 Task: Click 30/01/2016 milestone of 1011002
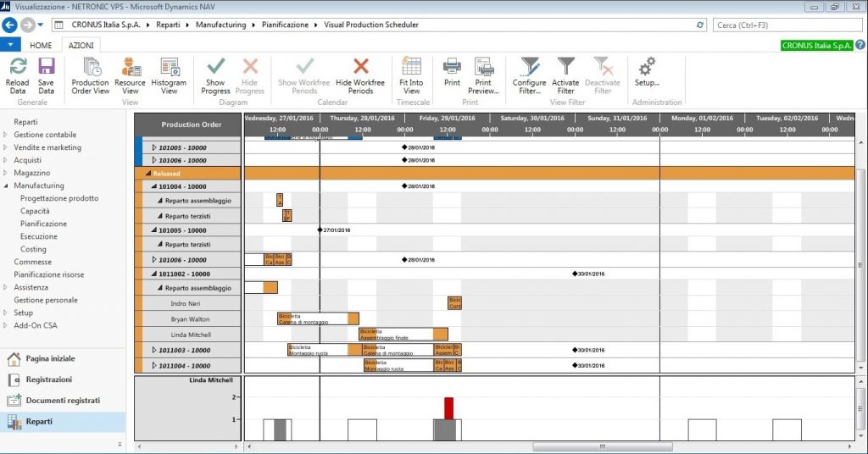click(x=576, y=274)
